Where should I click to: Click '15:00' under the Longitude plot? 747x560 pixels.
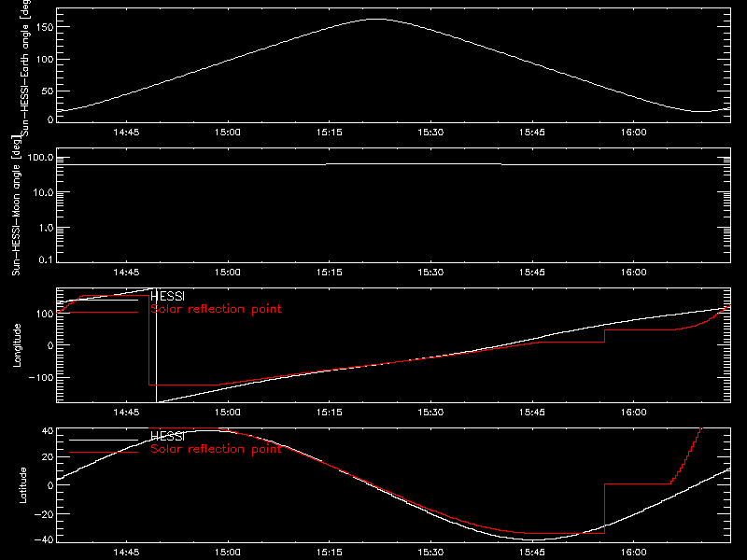coord(228,413)
